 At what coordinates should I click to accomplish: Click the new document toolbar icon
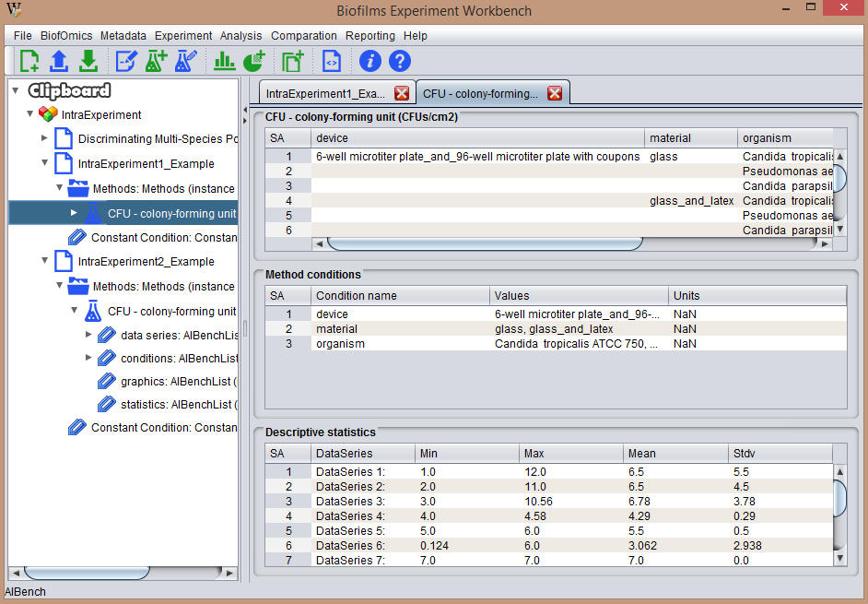[x=29, y=61]
